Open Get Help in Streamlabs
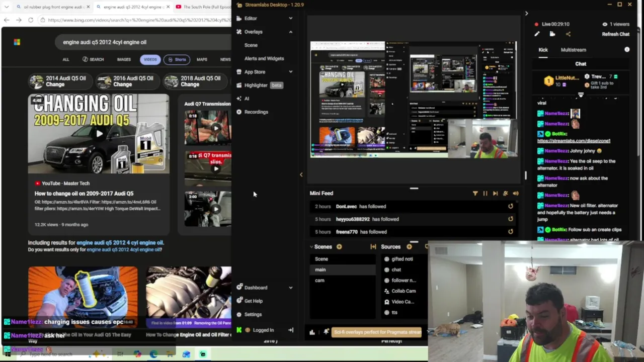 [253, 301]
